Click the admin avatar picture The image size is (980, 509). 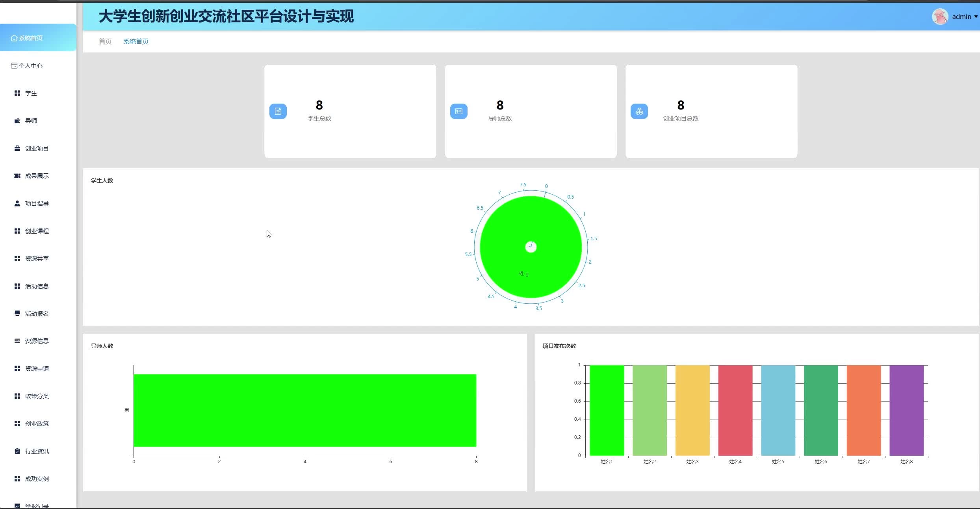940,17
